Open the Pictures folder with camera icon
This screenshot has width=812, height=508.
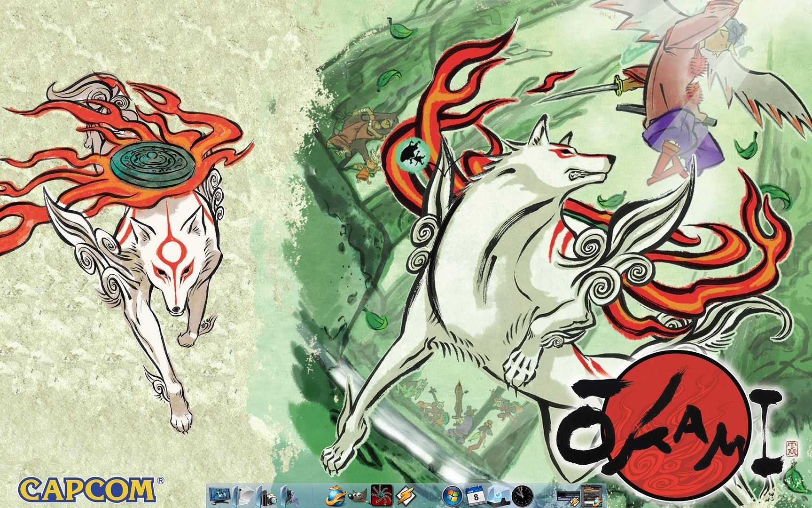pos(266,495)
